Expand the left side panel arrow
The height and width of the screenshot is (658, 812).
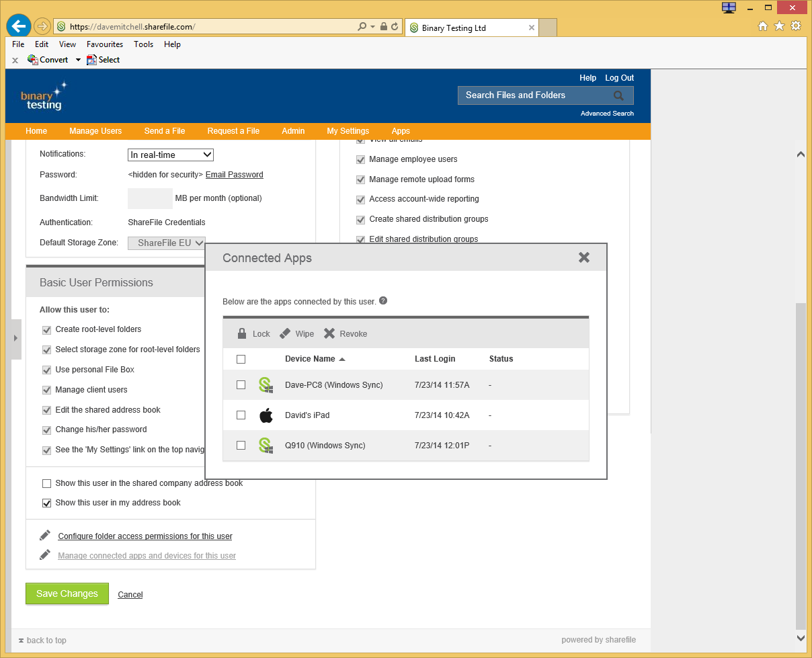coord(16,338)
